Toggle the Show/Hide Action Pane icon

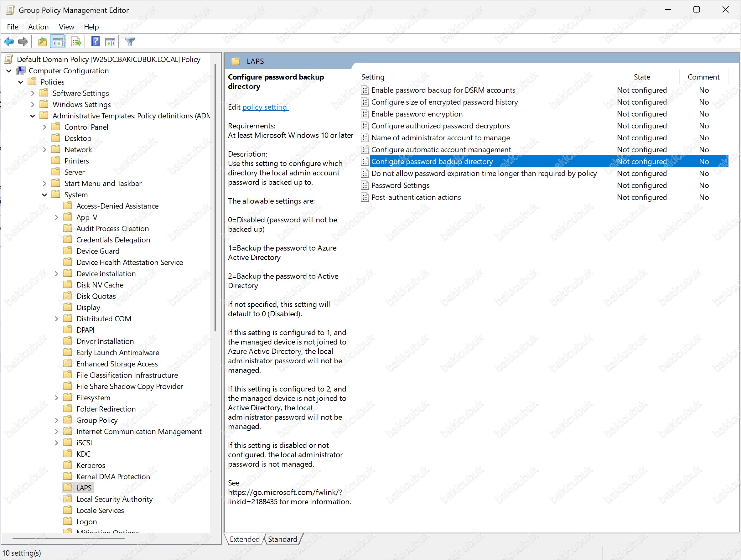(x=110, y=42)
